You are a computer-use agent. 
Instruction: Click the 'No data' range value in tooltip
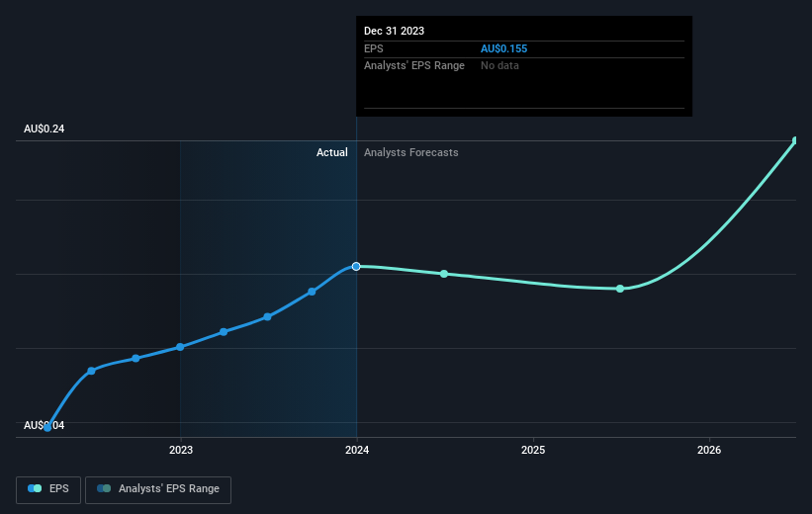pos(499,66)
